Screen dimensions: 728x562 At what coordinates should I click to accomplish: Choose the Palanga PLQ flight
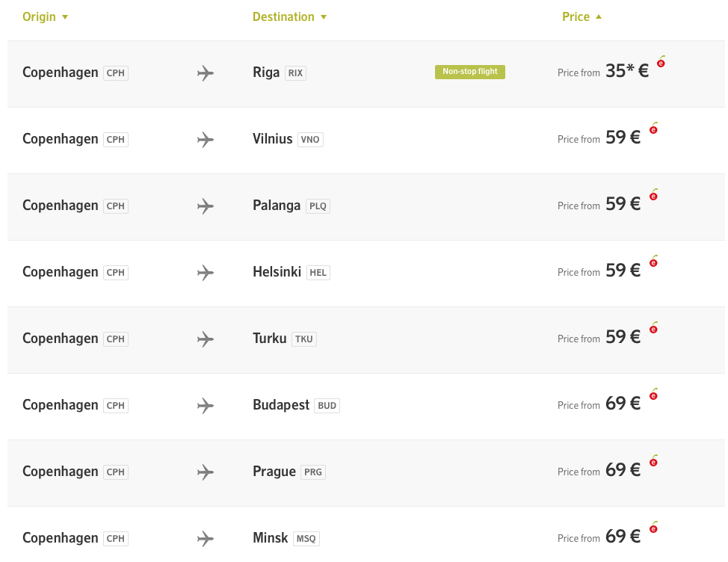tap(291, 206)
